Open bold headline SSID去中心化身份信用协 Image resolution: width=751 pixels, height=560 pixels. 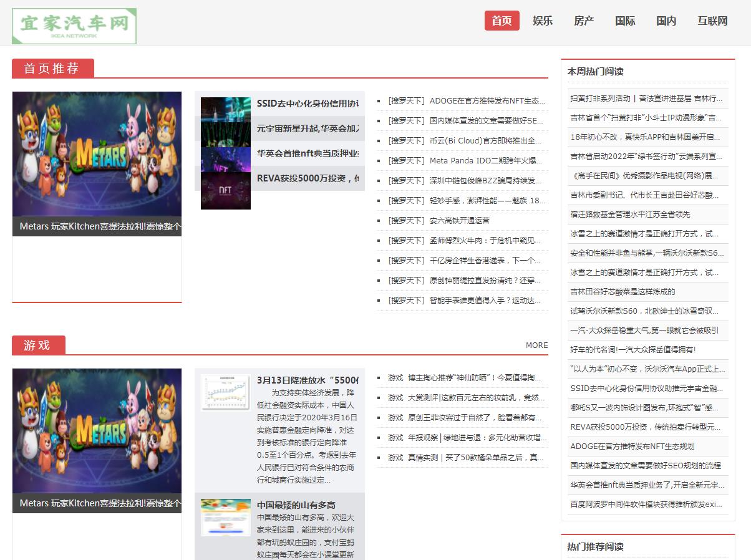308,104
